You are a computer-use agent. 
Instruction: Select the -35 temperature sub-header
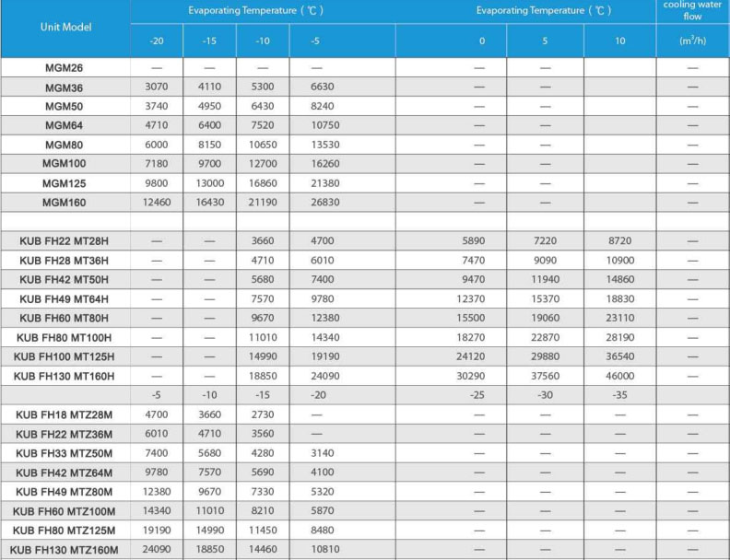click(x=620, y=395)
